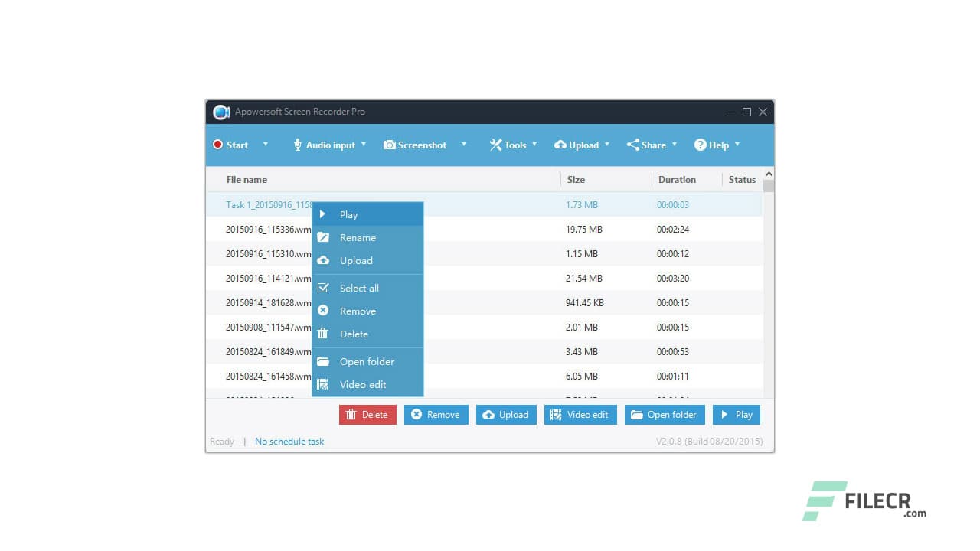Open Tools via the wrench icon
This screenshot has height=551, width=980.
click(x=498, y=145)
